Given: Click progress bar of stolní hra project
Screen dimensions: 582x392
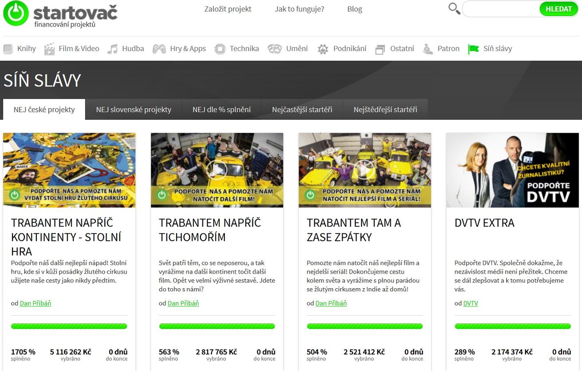Looking at the screenshot, I should [69, 326].
